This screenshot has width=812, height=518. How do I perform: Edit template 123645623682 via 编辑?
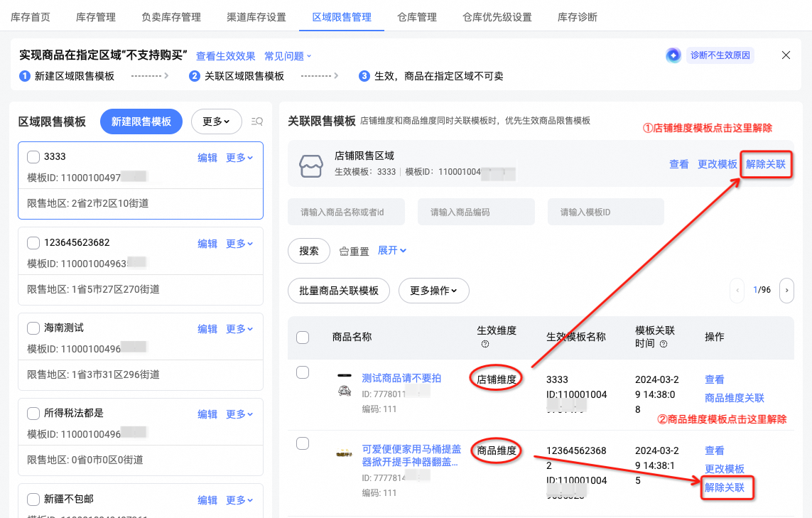(207, 244)
